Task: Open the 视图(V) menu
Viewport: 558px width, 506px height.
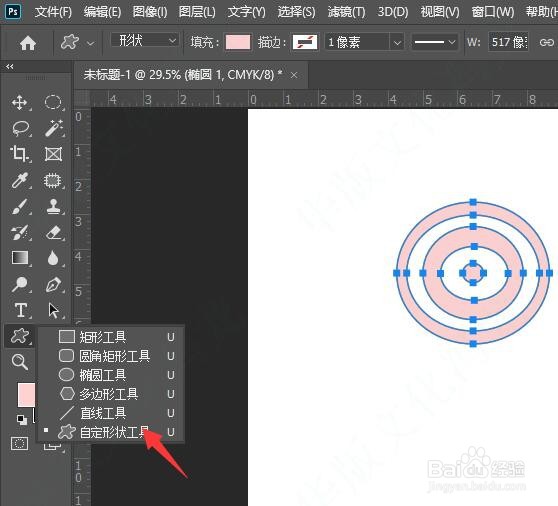Action: tap(439, 12)
